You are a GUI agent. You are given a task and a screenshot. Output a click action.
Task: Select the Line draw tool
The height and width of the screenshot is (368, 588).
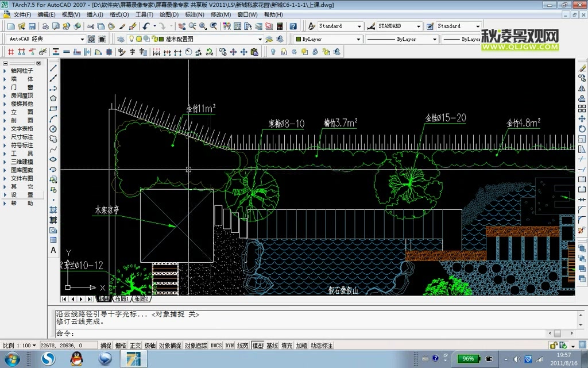point(53,68)
